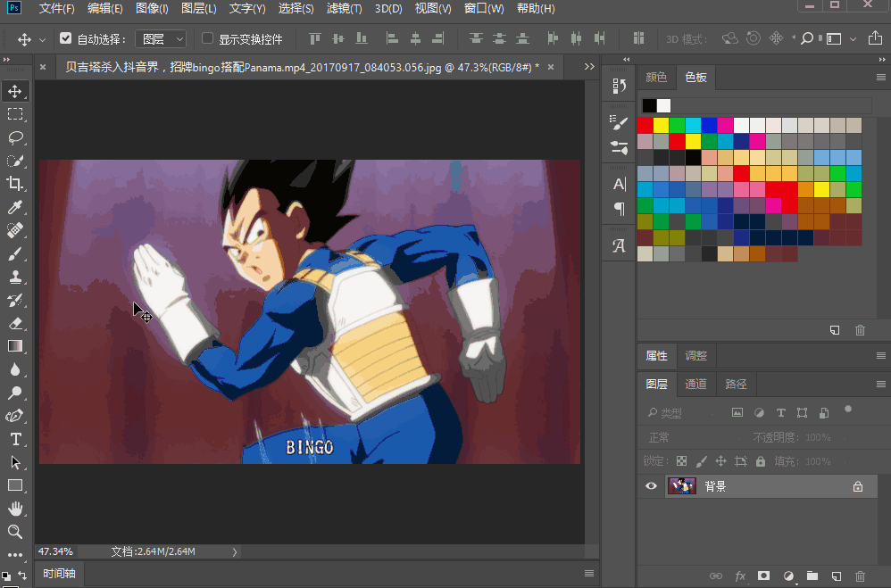The image size is (891, 588).
Task: Select the Eraser tool
Action: click(15, 323)
